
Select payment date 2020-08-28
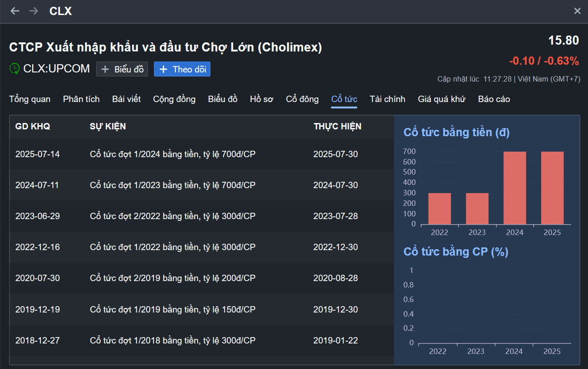tap(336, 278)
